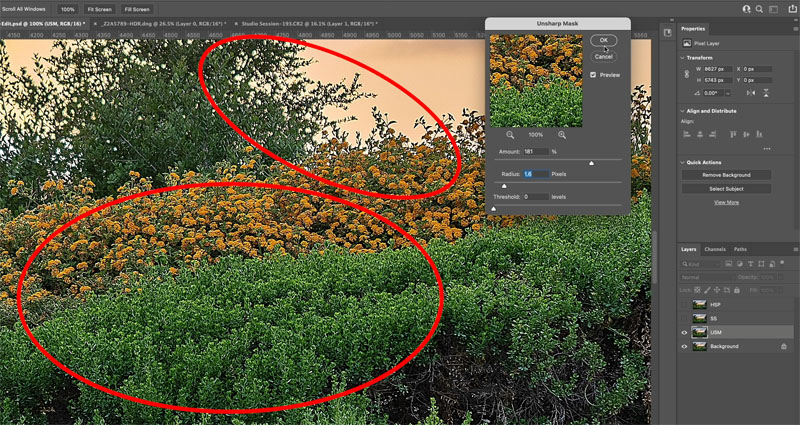Click the Radius slider handle
800x425 pixels.
(x=504, y=186)
